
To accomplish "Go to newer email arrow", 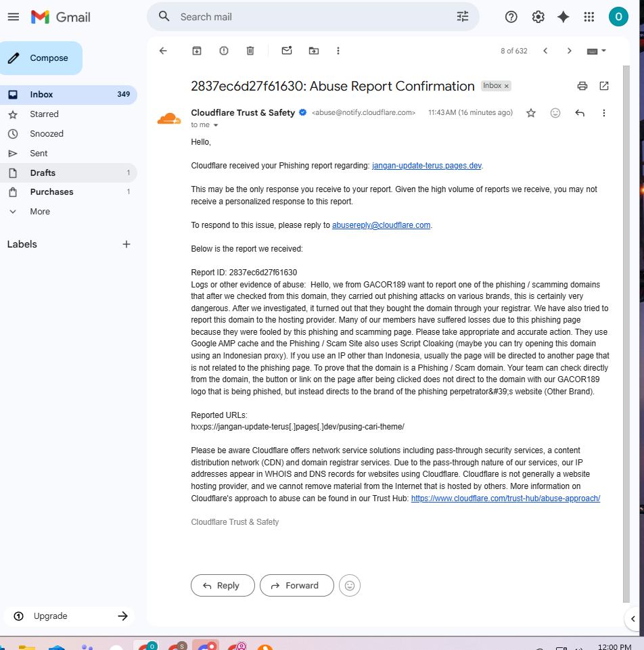I will [x=545, y=51].
